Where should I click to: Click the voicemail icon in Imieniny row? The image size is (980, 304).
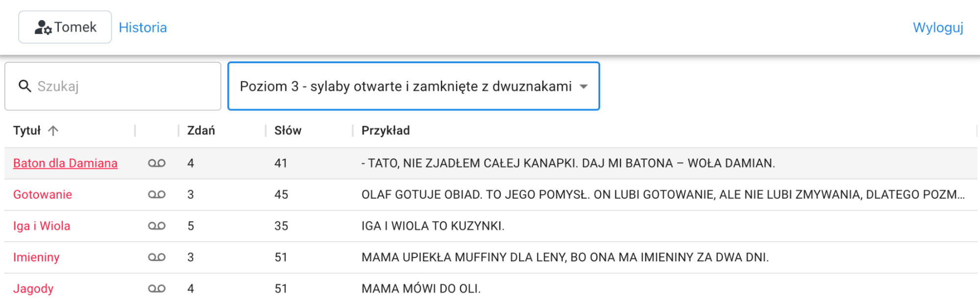[157, 257]
